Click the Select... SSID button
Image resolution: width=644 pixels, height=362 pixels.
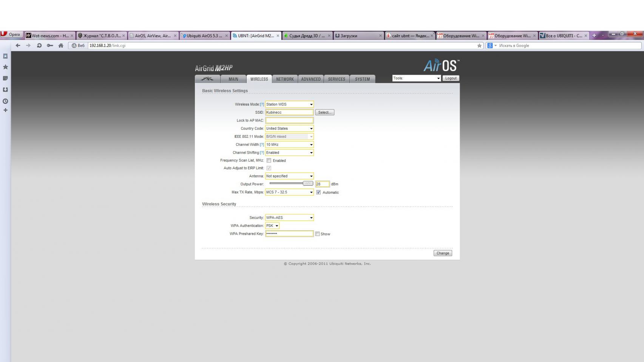325,112
